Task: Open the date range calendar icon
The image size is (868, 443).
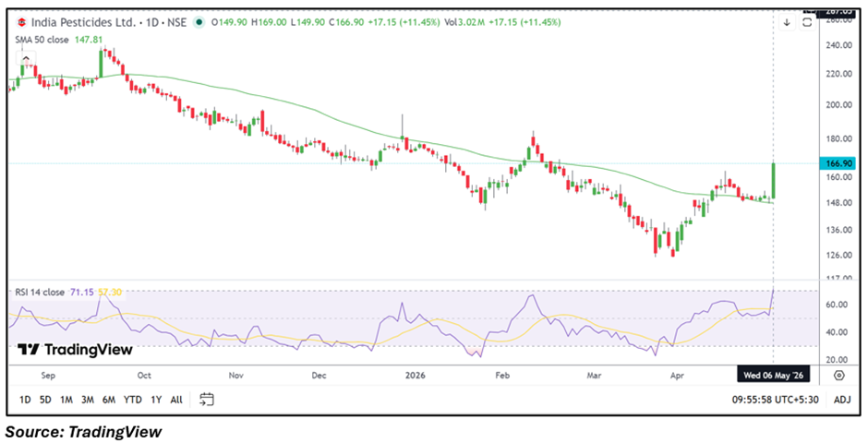Action: click(x=207, y=399)
